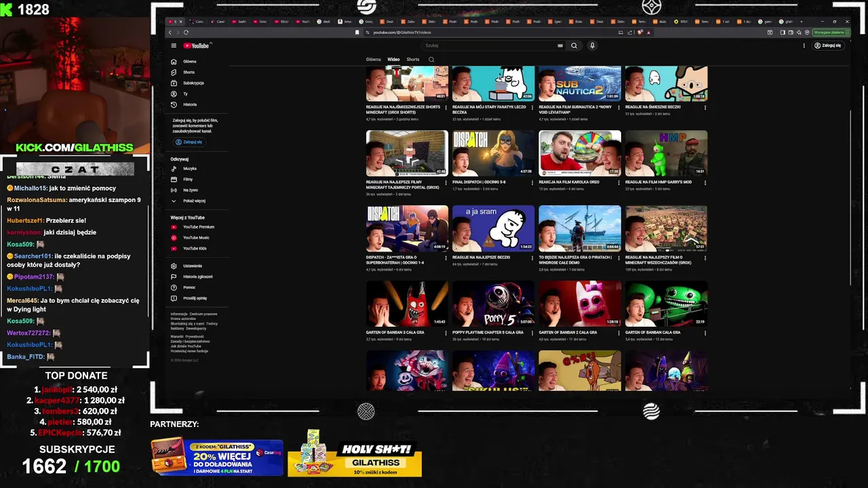
Task: Click the browser reload button
Action: (x=186, y=32)
